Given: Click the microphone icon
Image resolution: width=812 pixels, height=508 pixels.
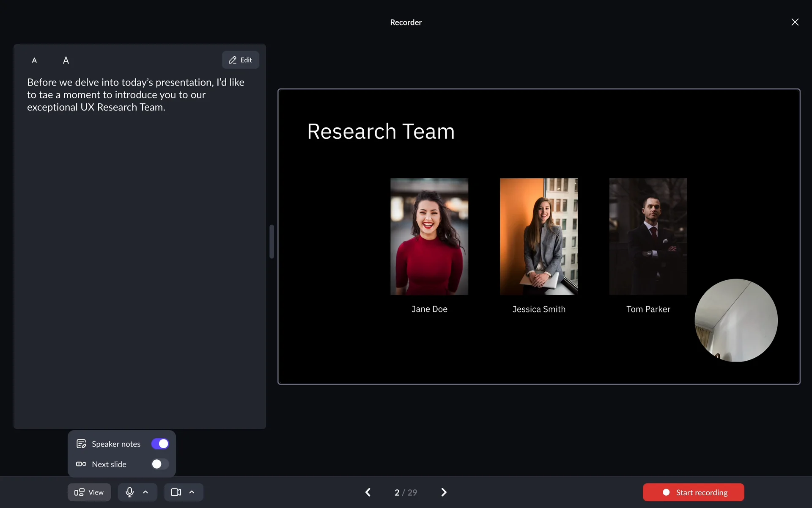Looking at the screenshot, I should (129, 492).
